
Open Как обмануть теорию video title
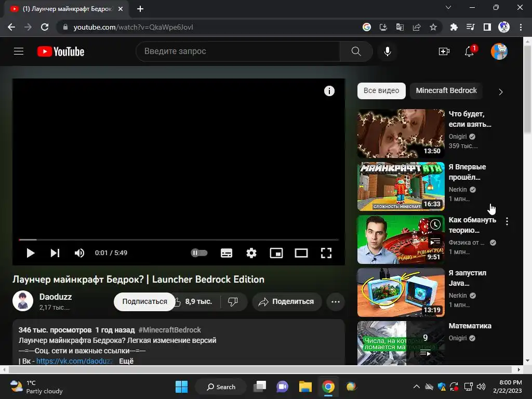(472, 225)
